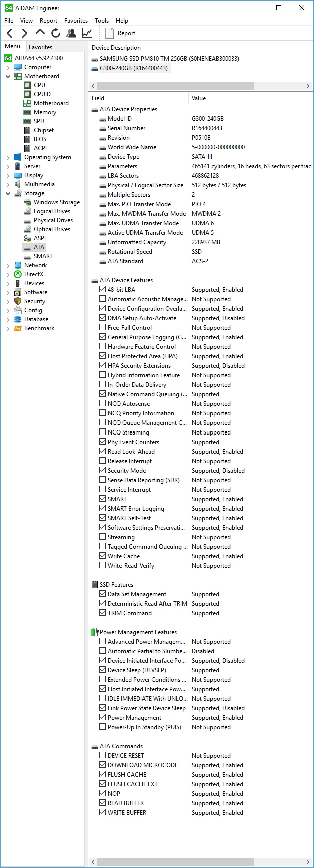Select AIDA64 v5.92.4300 root node
The height and width of the screenshot is (868, 314).
[x=39, y=58]
